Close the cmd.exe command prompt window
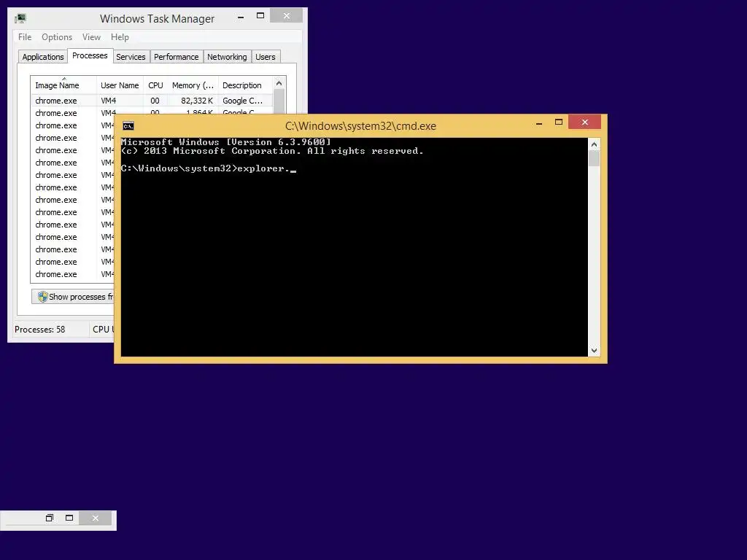 (x=584, y=122)
